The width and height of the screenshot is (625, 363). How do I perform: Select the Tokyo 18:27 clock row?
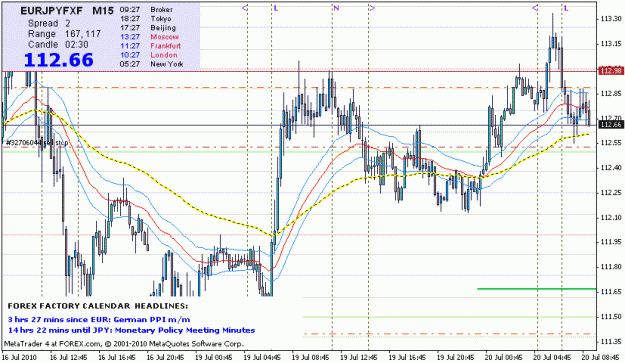[x=145, y=19]
